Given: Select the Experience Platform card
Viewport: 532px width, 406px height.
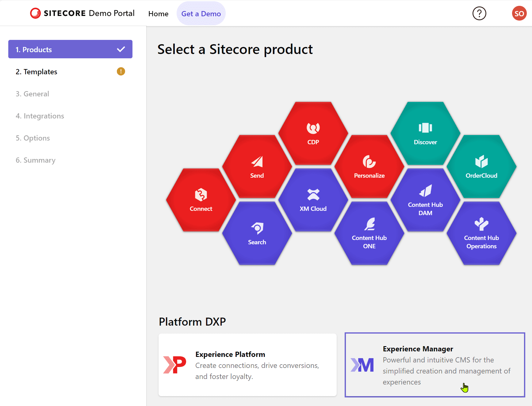Looking at the screenshot, I should (247, 365).
